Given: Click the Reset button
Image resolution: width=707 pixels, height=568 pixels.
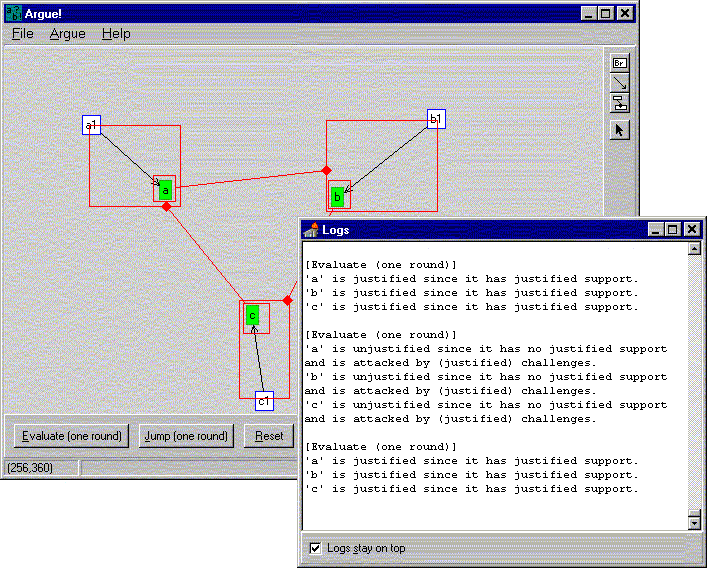Looking at the screenshot, I should pos(269,436).
